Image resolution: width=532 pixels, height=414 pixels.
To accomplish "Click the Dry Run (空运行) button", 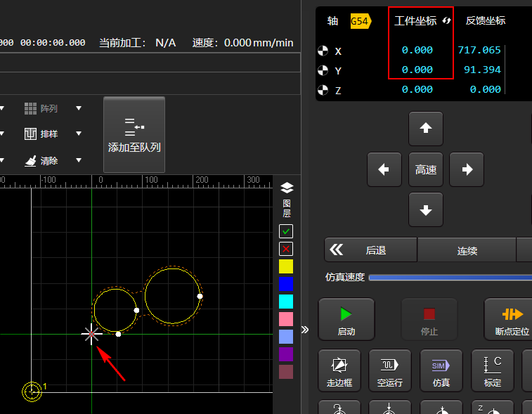I will click(x=390, y=370).
